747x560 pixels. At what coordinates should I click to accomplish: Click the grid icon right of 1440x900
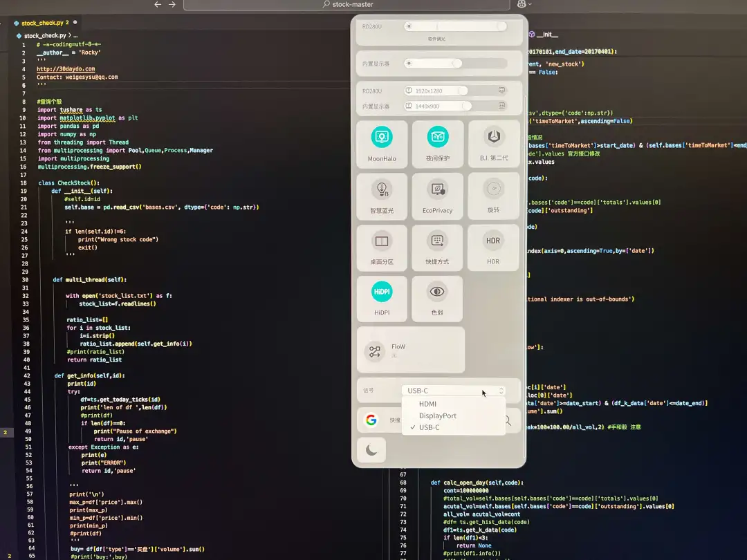pyautogui.click(x=501, y=105)
